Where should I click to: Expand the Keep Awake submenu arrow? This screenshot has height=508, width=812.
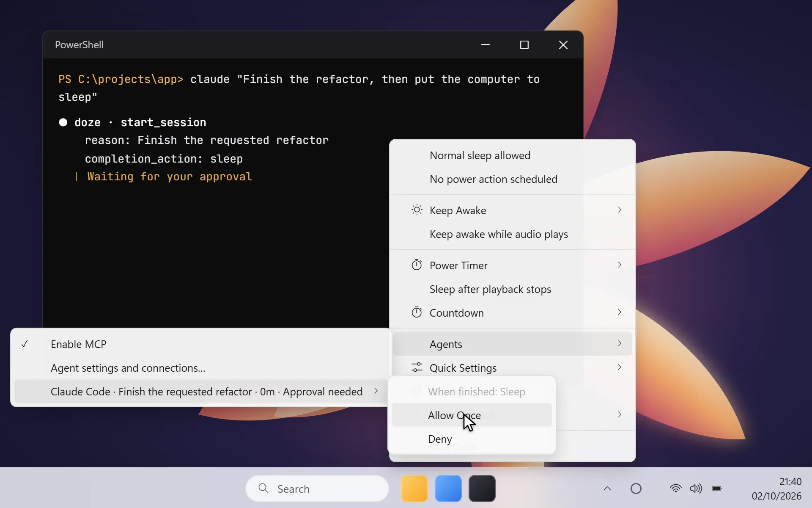point(619,210)
